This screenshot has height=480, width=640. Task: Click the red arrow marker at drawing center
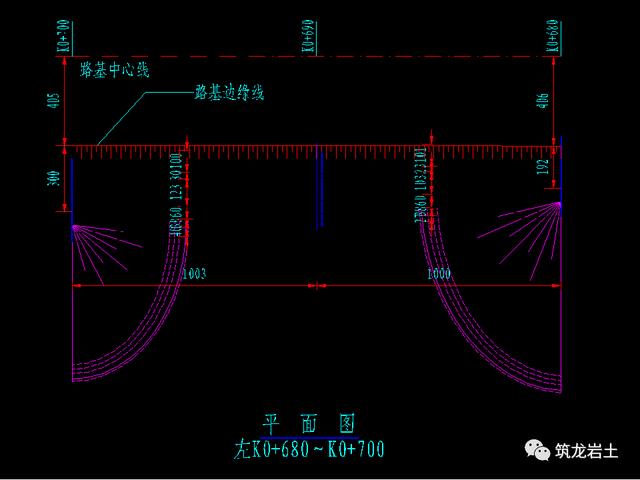pos(316,286)
